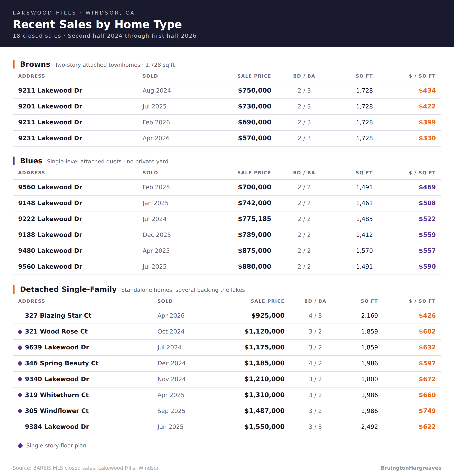Click the $590 price per sq ft value
This screenshot has height=476, width=454.
(x=427, y=267)
